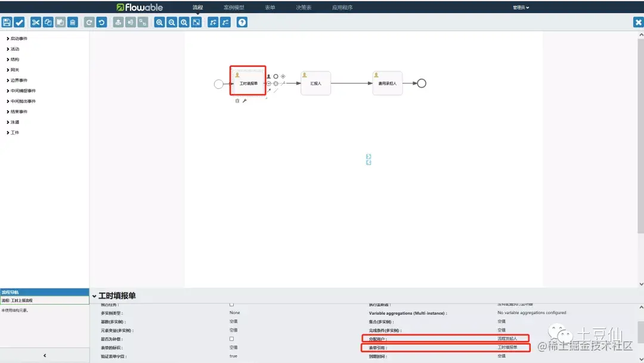Click the Flowable logo
Viewport: 644px width, 363px height.
click(140, 7)
